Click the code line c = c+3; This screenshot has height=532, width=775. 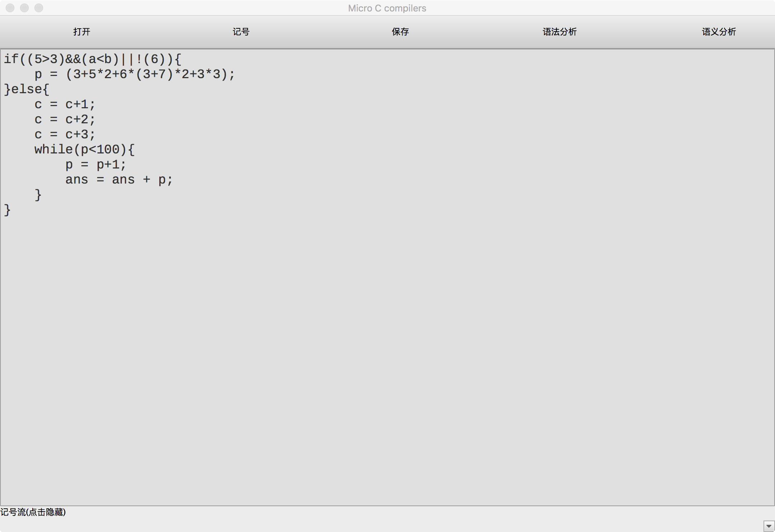point(65,134)
